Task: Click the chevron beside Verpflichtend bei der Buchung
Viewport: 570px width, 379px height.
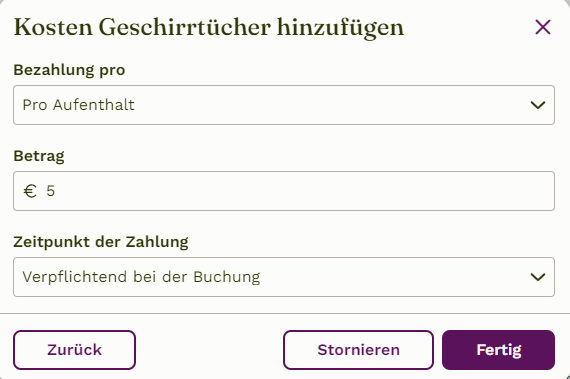Action: click(538, 277)
